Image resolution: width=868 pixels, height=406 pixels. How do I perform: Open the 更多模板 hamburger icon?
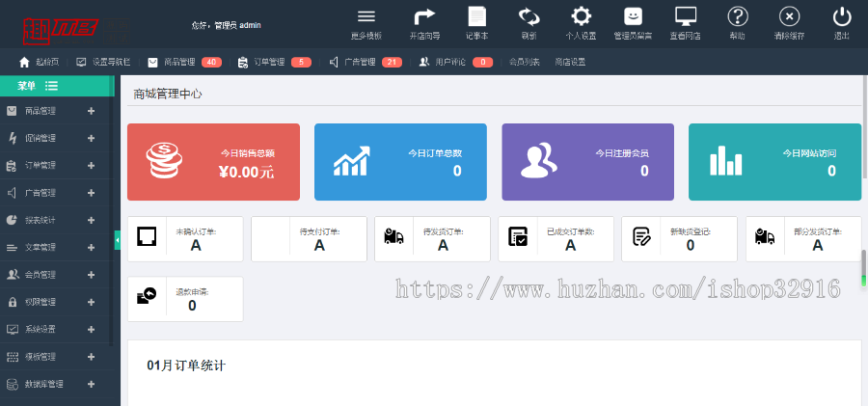coord(366,16)
